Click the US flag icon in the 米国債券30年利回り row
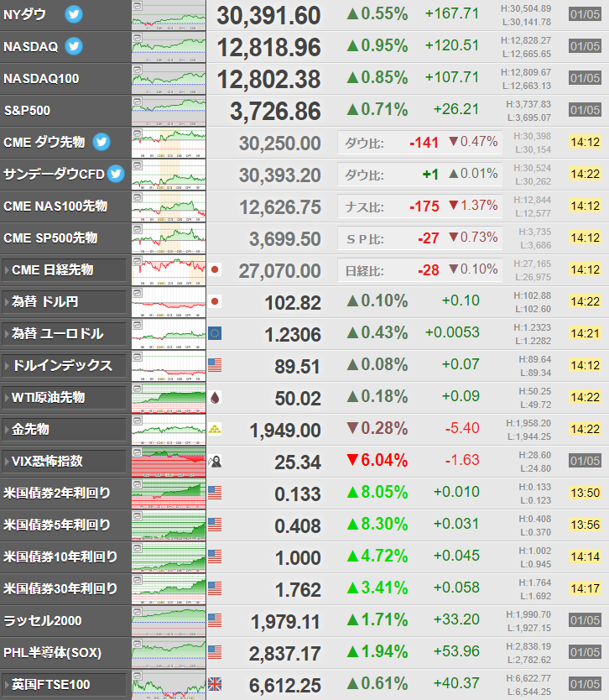The width and height of the screenshot is (609, 700). [x=215, y=588]
